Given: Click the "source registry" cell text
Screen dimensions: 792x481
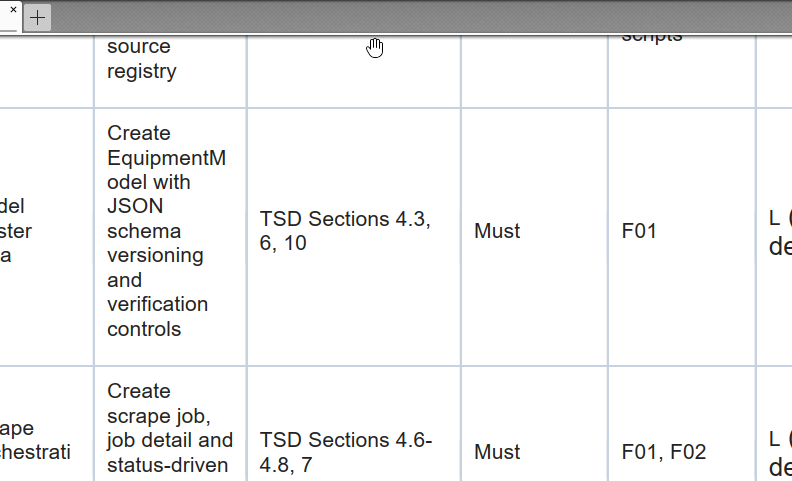Looking at the screenshot, I should (x=140, y=59).
